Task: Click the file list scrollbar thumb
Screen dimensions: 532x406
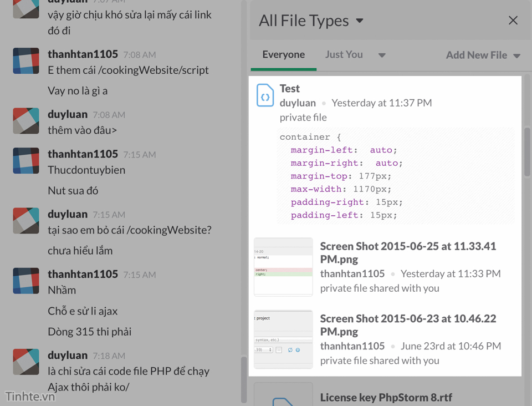Action: click(x=527, y=152)
